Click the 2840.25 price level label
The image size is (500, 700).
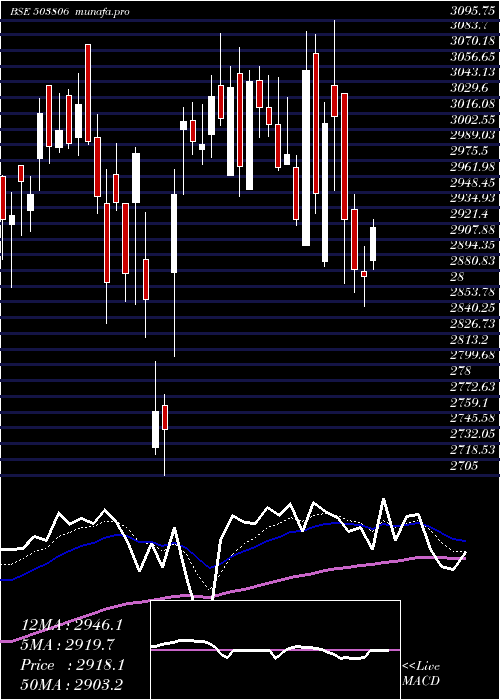pyautogui.click(x=473, y=308)
